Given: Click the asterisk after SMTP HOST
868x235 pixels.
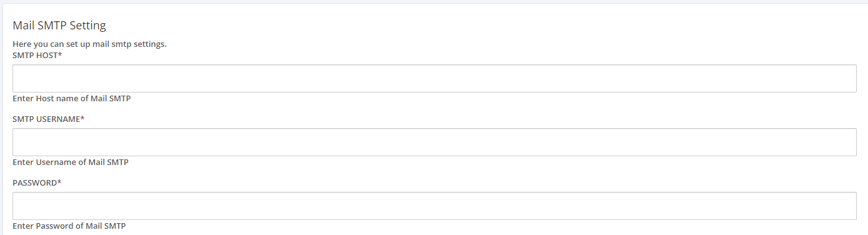Looking at the screenshot, I should (60, 55).
